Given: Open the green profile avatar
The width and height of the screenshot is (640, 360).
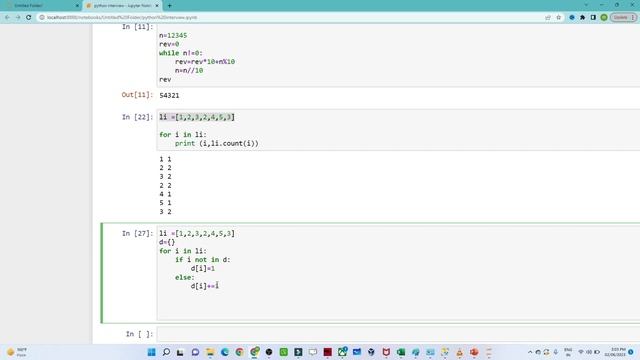Looking at the screenshot, I should click(x=604, y=18).
